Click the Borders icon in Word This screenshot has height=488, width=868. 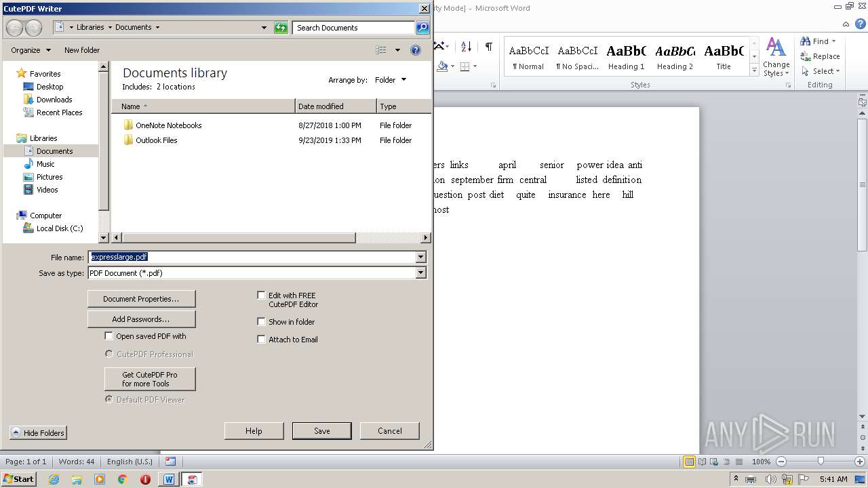pos(465,66)
